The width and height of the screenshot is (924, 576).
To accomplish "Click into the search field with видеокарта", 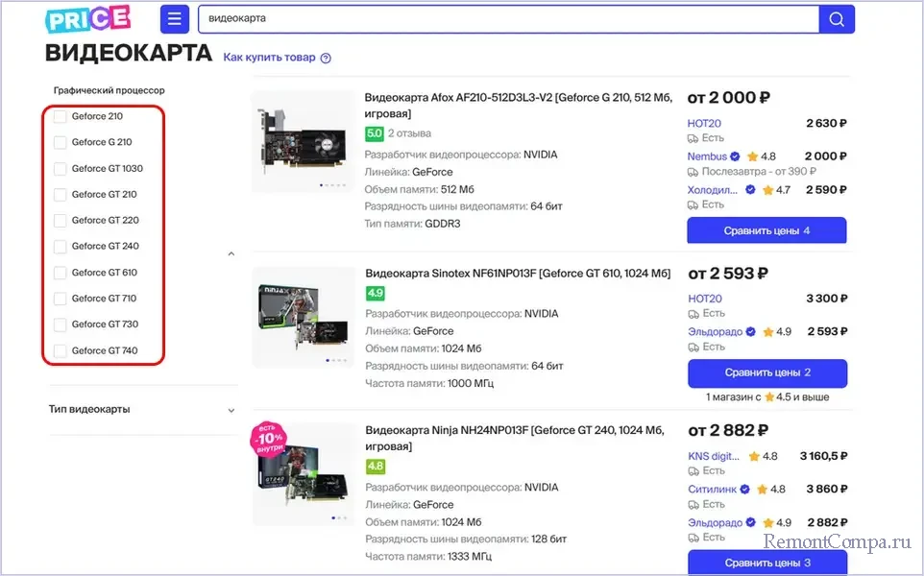I will 507,19.
